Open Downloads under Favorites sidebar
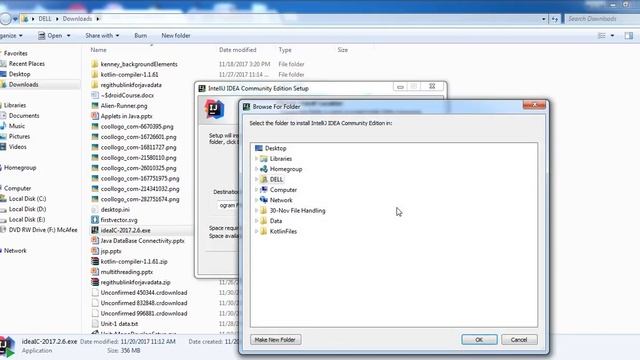 point(23,84)
